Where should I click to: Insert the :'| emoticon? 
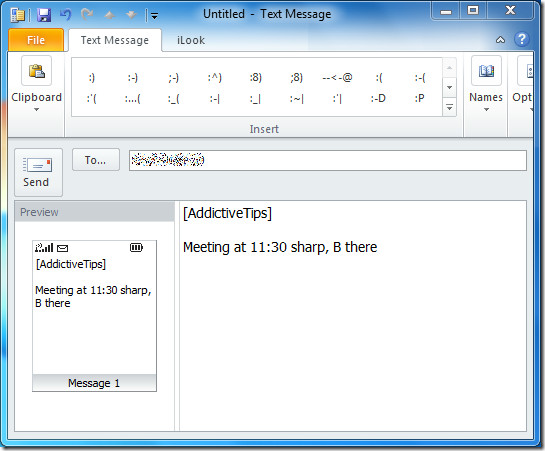[x=337, y=99]
